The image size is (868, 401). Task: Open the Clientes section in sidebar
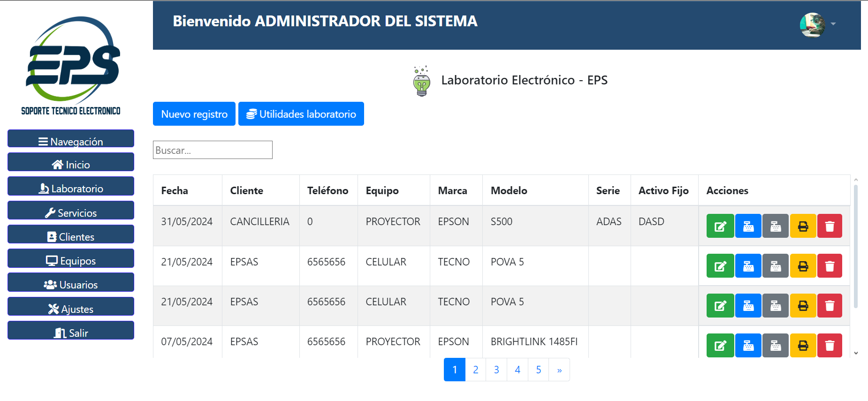tap(71, 236)
